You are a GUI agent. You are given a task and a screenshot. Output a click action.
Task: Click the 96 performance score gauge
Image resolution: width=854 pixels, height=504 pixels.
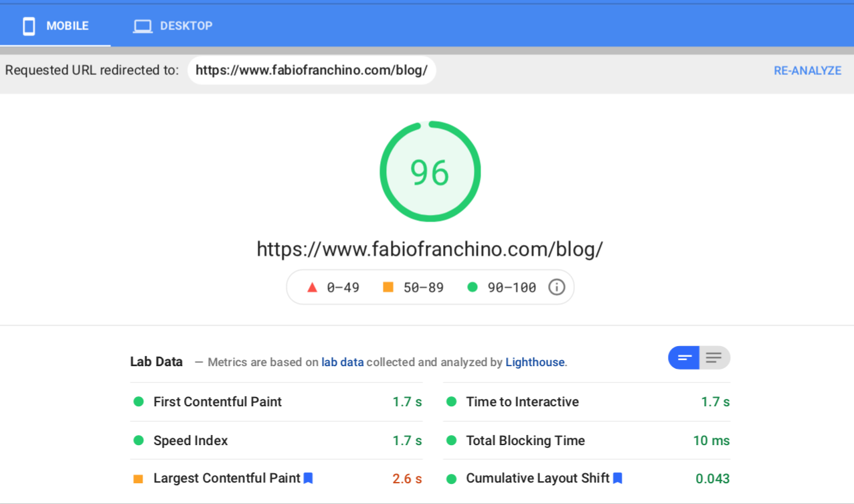click(x=430, y=171)
